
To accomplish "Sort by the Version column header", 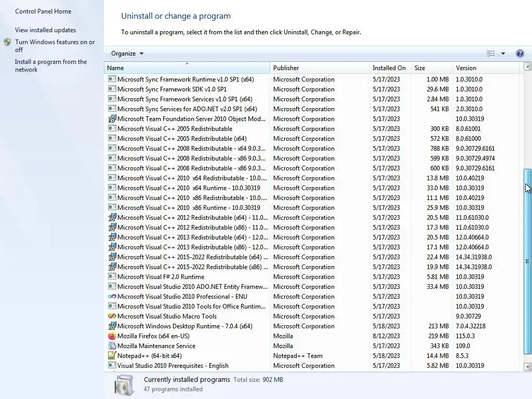I will 486,68.
